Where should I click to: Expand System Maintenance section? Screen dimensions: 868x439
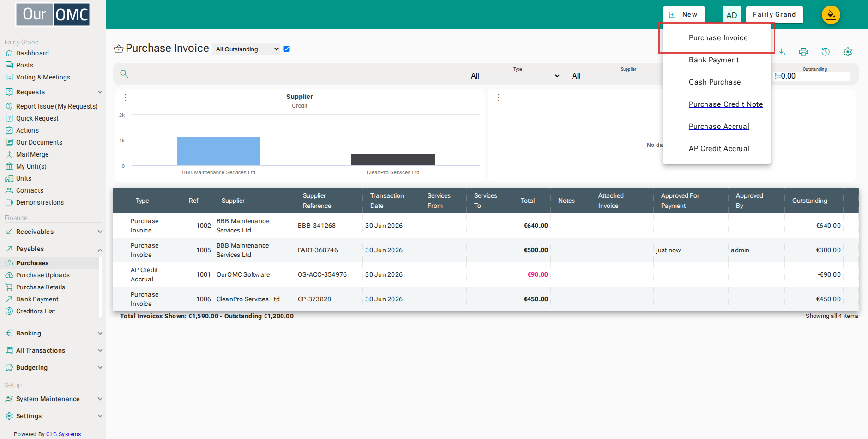[x=53, y=399]
